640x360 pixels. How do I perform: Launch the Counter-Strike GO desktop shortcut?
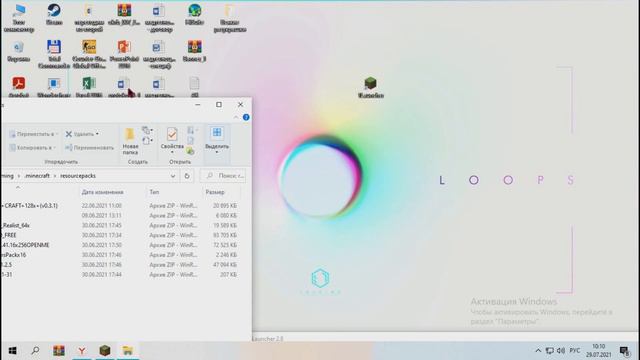(x=89, y=54)
